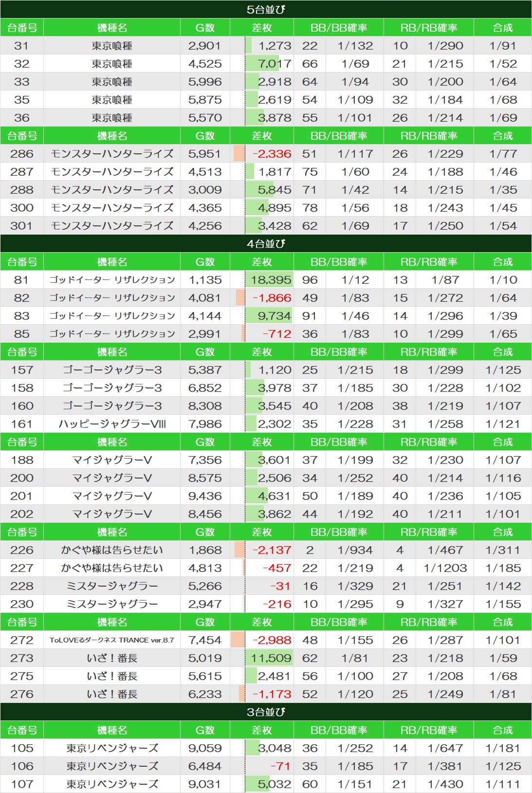This screenshot has width=532, height=793.
Task: Select BB rate 1/934 for machine 226
Action: coord(355,550)
